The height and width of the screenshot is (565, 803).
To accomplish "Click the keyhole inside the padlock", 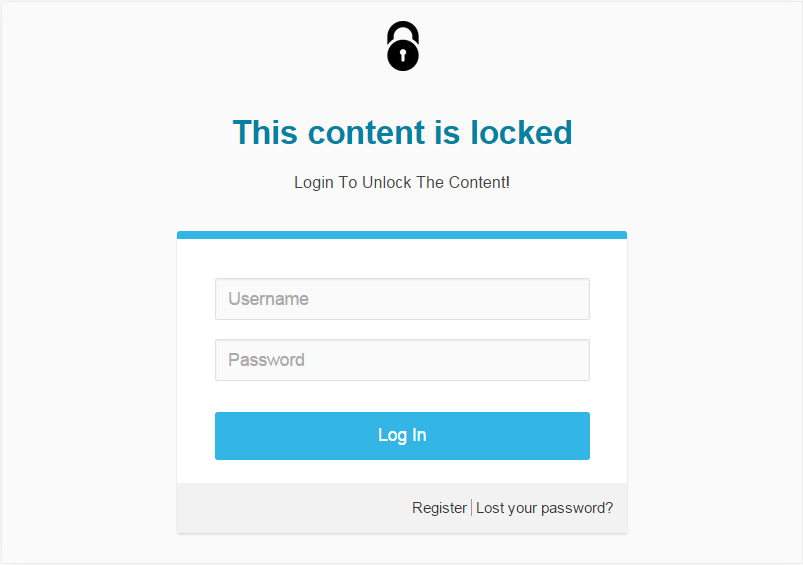I will click(x=403, y=55).
